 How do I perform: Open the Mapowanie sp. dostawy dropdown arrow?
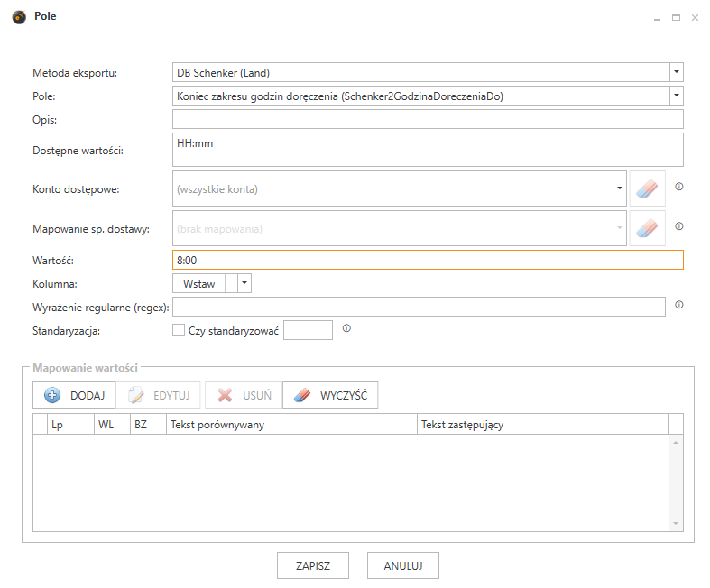click(x=620, y=228)
